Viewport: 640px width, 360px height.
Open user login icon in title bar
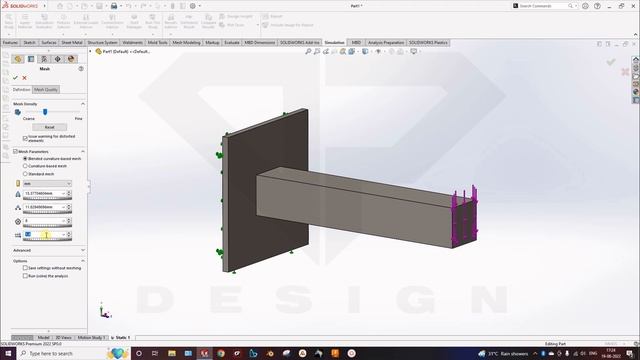(x=585, y=6)
